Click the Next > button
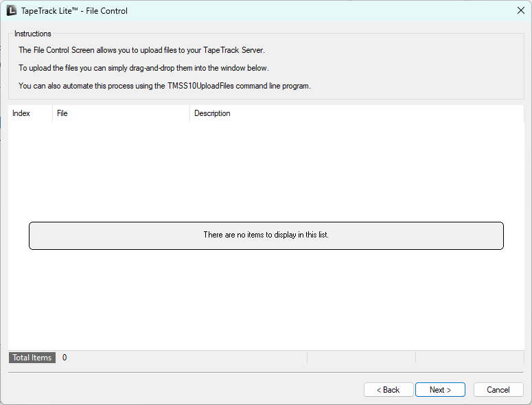532x405 pixels. tap(440, 390)
